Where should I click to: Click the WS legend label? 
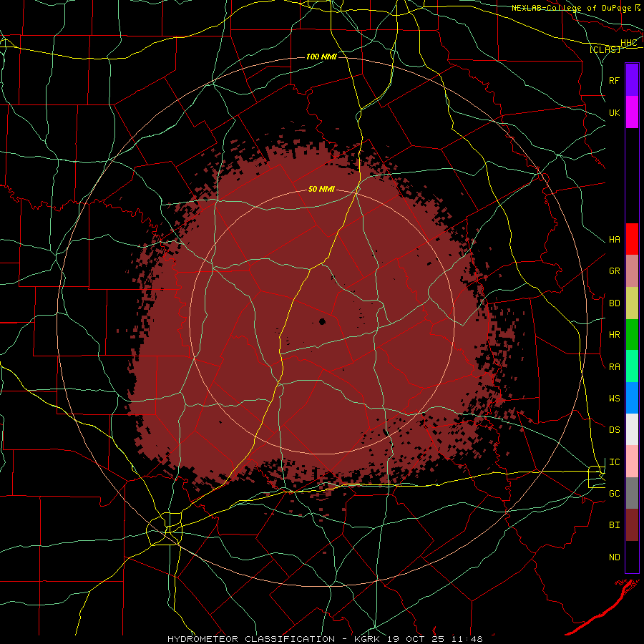pos(614,398)
